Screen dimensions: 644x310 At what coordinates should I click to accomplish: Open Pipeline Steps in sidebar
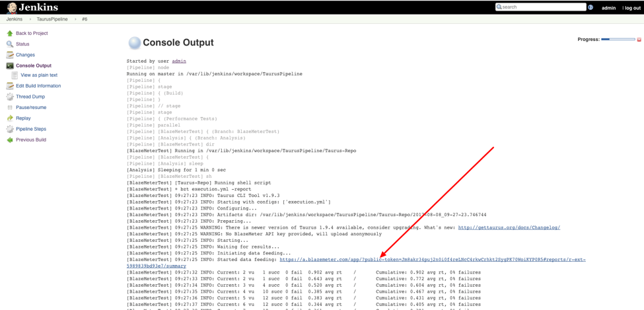[31, 129]
